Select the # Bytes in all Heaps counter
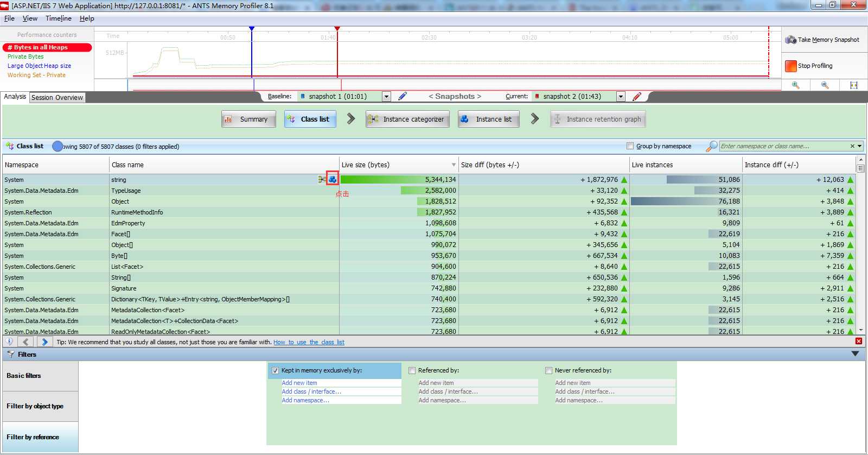This screenshot has height=455, width=868. click(47, 47)
